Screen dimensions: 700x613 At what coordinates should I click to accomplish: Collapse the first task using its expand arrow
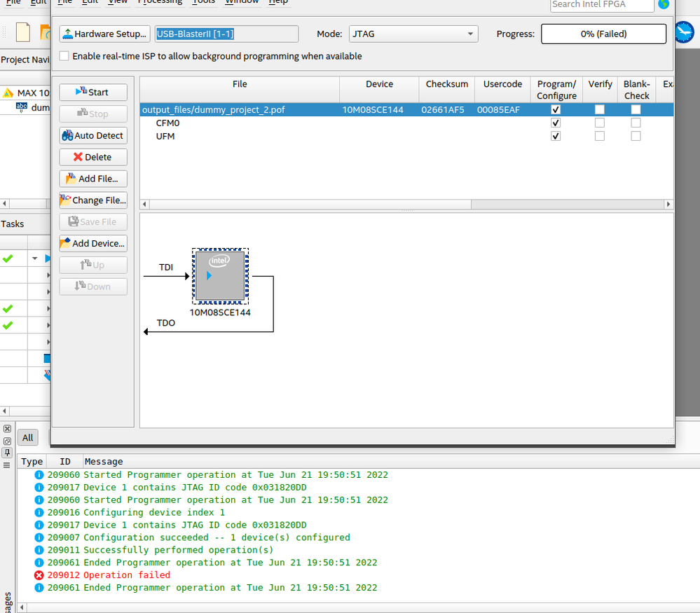coord(34,259)
